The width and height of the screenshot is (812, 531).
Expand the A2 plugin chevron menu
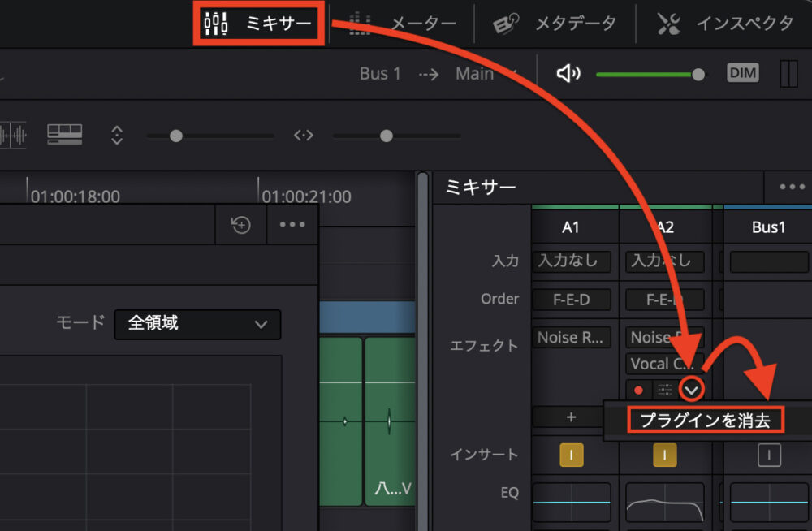pyautogui.click(x=692, y=390)
